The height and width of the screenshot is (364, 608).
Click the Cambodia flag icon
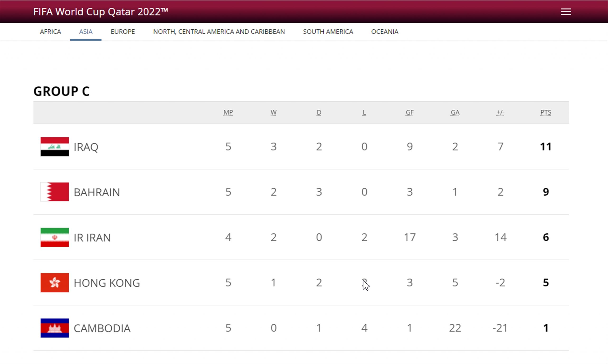pyautogui.click(x=54, y=328)
